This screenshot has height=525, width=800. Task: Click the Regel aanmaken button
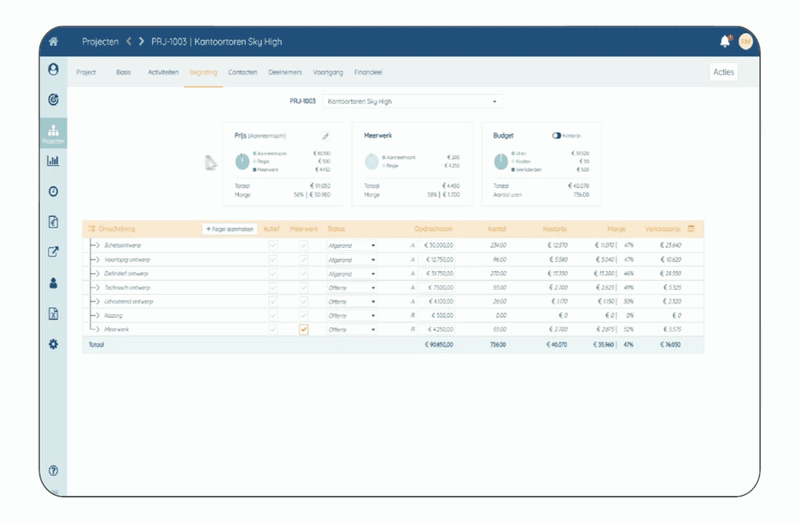[x=230, y=229]
